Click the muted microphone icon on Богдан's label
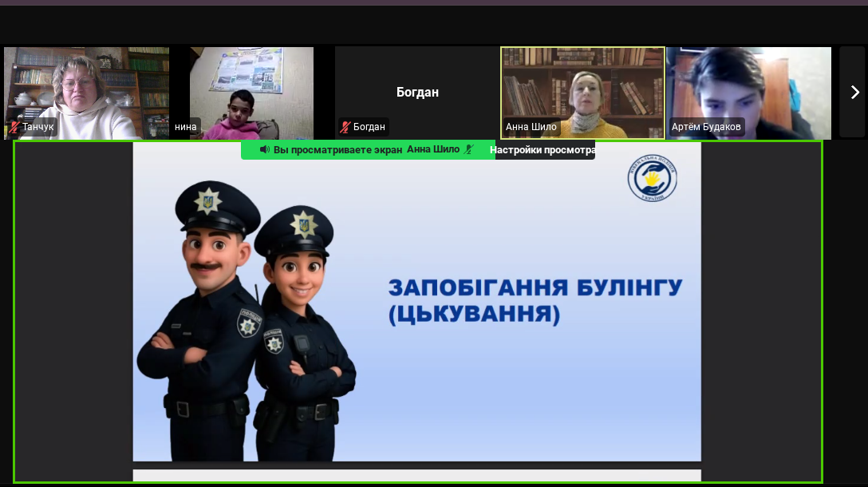Image resolution: width=868 pixels, height=487 pixels. coord(345,127)
